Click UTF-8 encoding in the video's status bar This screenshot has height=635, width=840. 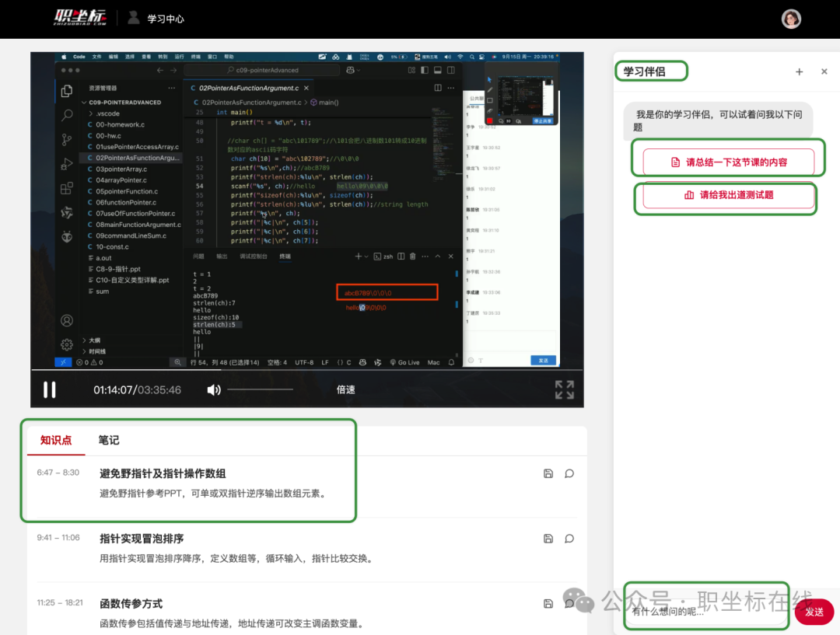click(304, 362)
